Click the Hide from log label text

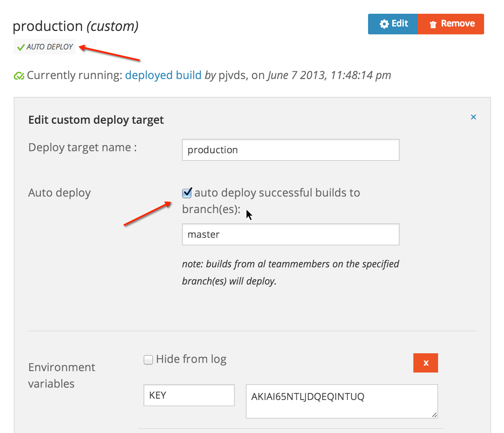(x=191, y=359)
